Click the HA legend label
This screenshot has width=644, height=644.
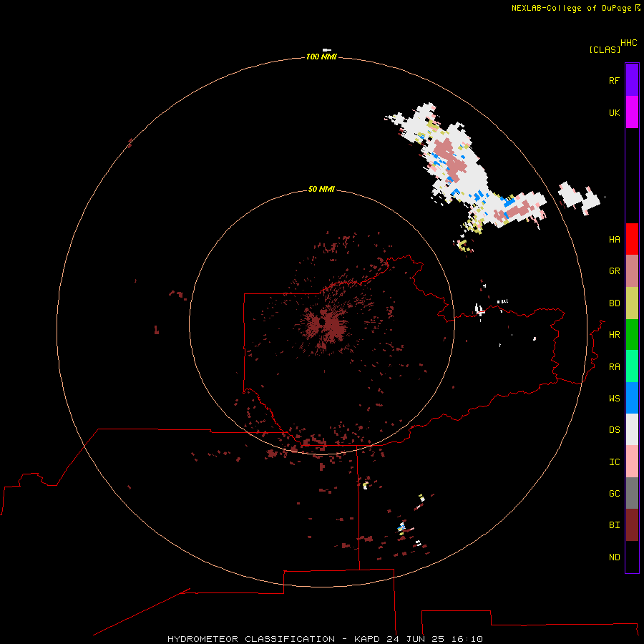coord(614,239)
